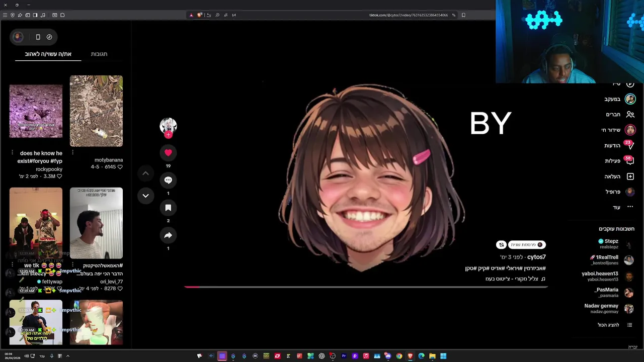The width and height of the screenshot is (644, 362).
Task: Click the Brave lion shields icon
Action: point(200,15)
